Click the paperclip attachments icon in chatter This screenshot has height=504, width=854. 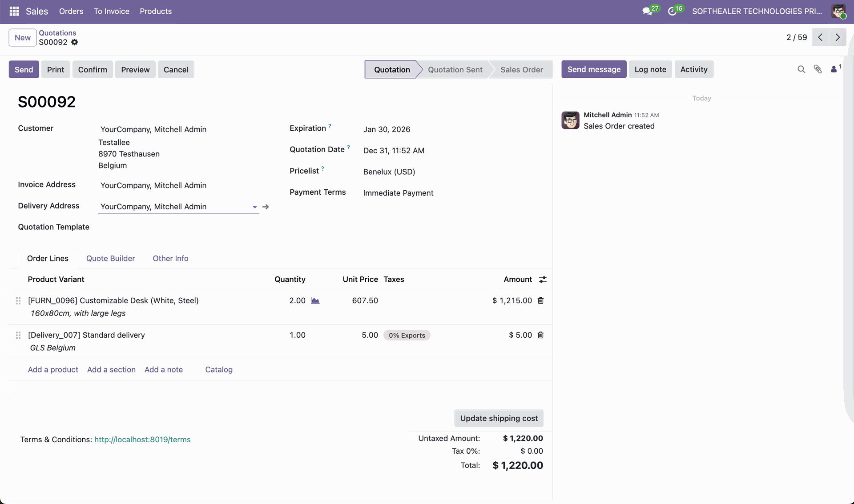tap(818, 69)
